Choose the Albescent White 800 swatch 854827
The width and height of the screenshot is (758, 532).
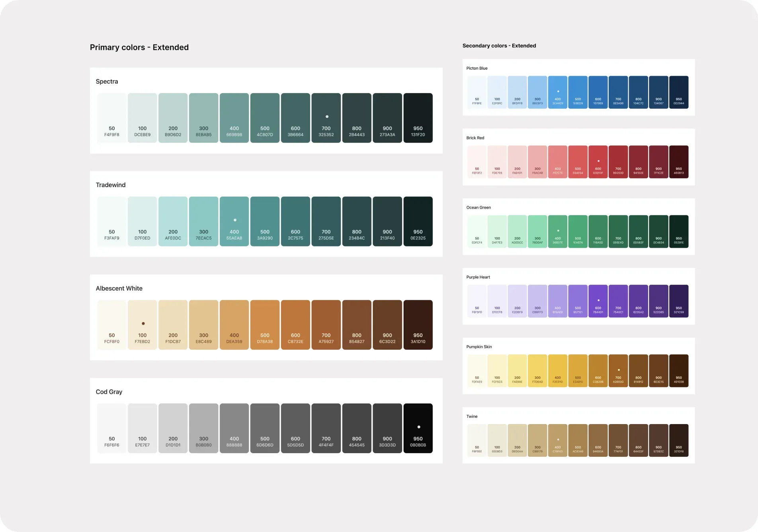click(357, 325)
